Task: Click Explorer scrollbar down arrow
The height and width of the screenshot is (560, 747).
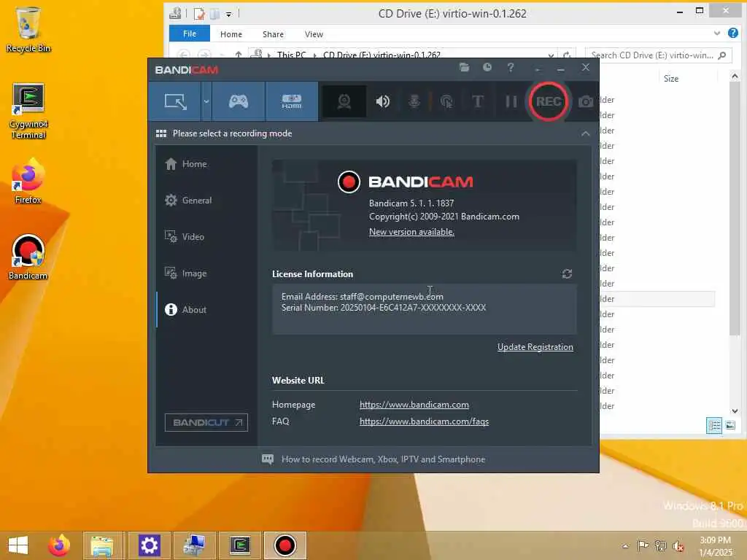Action: 735,411
